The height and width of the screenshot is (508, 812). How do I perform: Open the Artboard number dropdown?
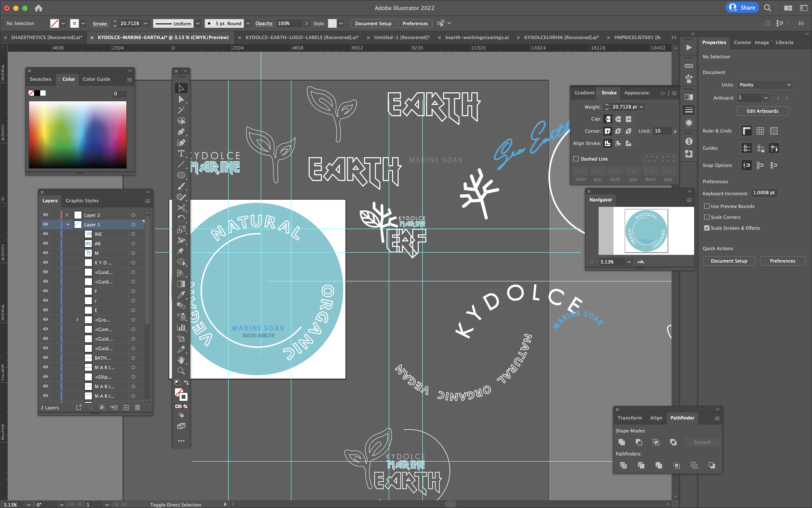(766, 98)
